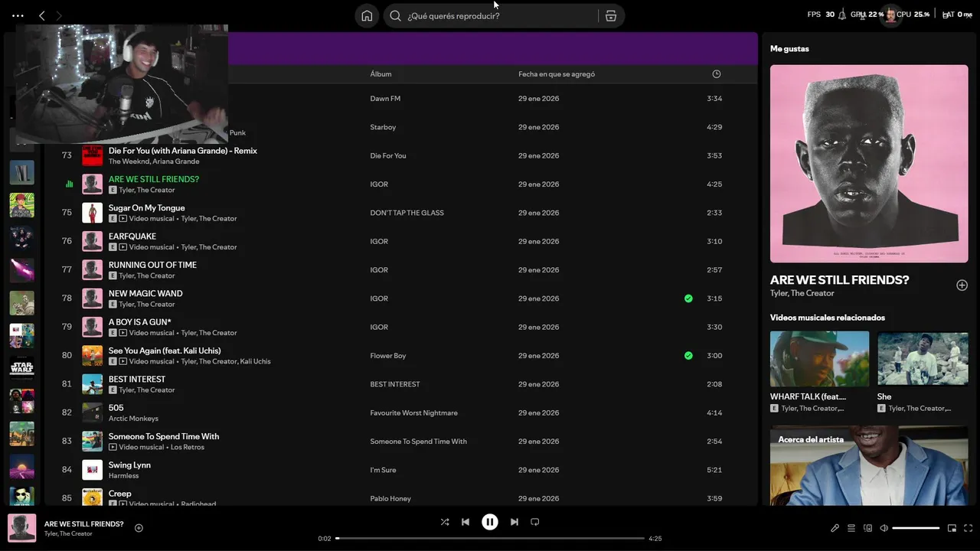The width and height of the screenshot is (980, 551).
Task: Enter full screen mode
Action: coord(969,528)
